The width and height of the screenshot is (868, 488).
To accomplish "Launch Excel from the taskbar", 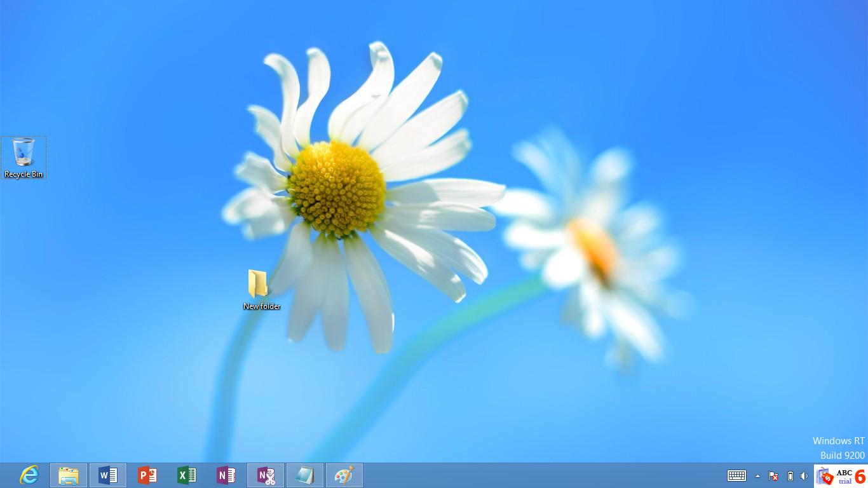I will (187, 475).
